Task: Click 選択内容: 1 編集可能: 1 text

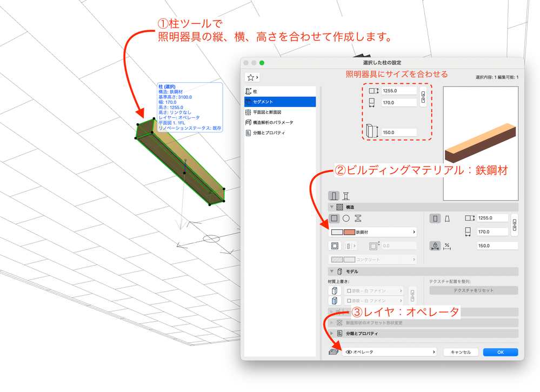Action: [497, 77]
